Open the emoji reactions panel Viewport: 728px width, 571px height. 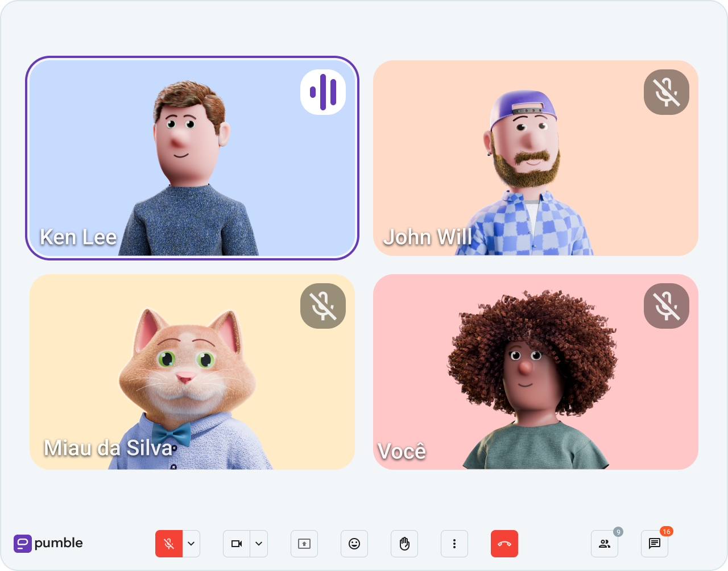pos(354,544)
